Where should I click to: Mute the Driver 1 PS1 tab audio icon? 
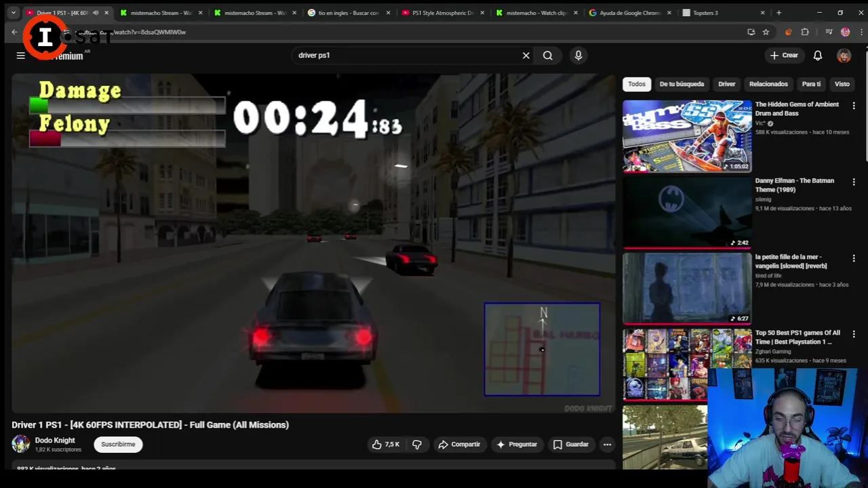pos(95,13)
